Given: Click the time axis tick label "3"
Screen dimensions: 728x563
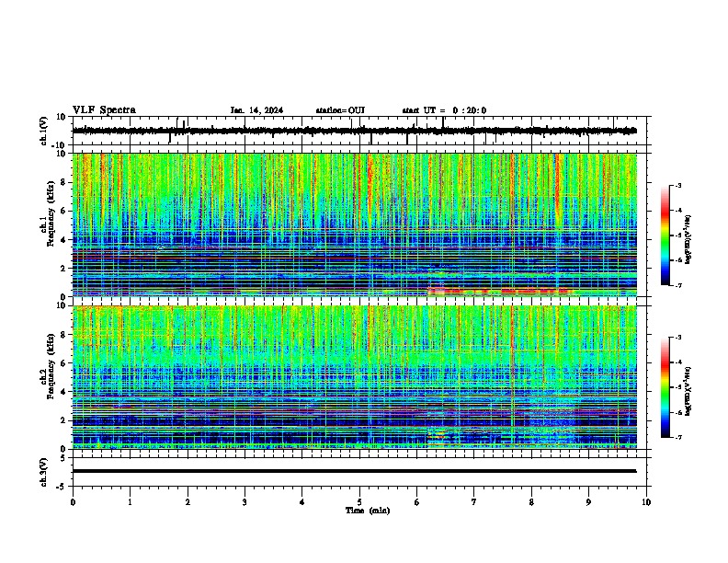Looking at the screenshot, I should click(x=245, y=502).
